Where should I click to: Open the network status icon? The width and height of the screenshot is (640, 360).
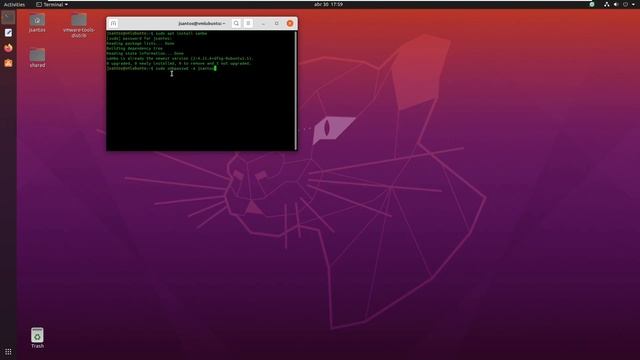tap(607, 4)
